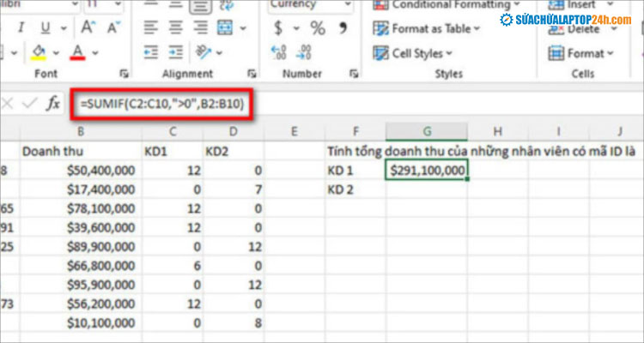Select cell with $17,400,000
This screenshot has width=644, height=343.
[x=81, y=190]
